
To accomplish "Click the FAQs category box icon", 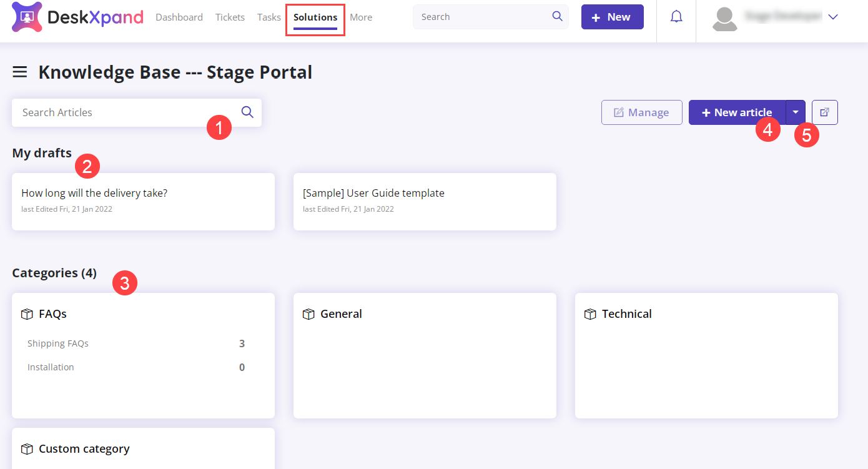I will click(26, 313).
